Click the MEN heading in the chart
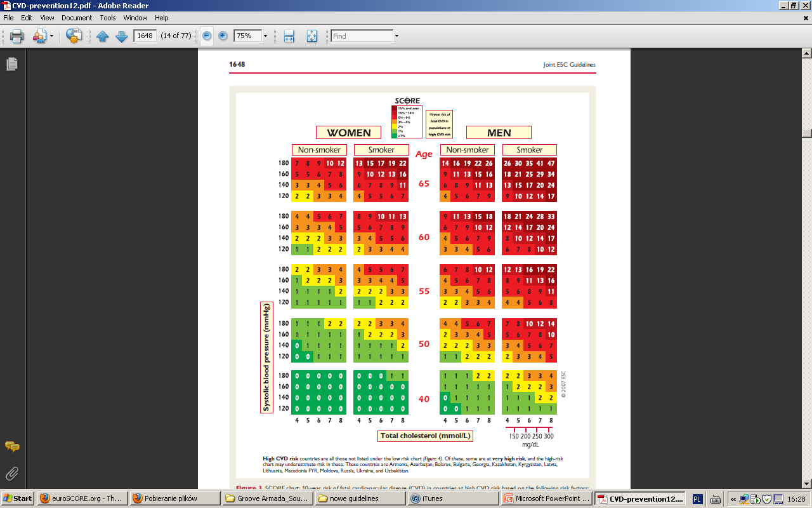 pyautogui.click(x=499, y=133)
